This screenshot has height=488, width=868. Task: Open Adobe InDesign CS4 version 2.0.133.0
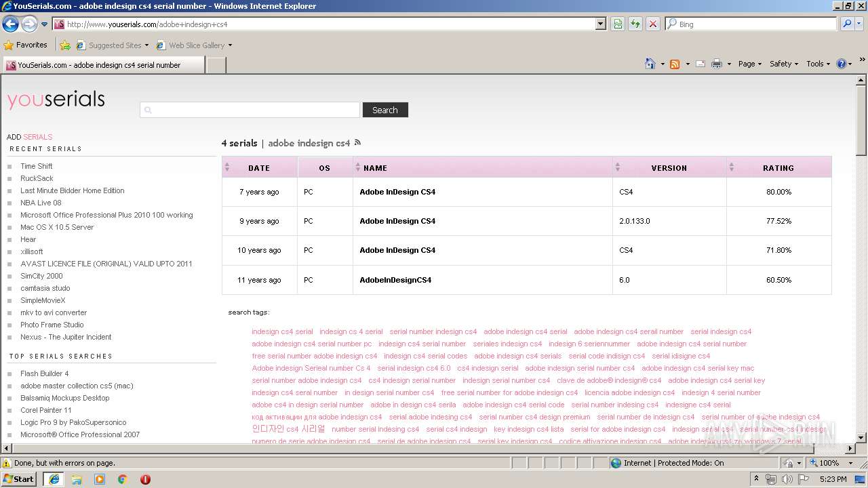click(397, 221)
